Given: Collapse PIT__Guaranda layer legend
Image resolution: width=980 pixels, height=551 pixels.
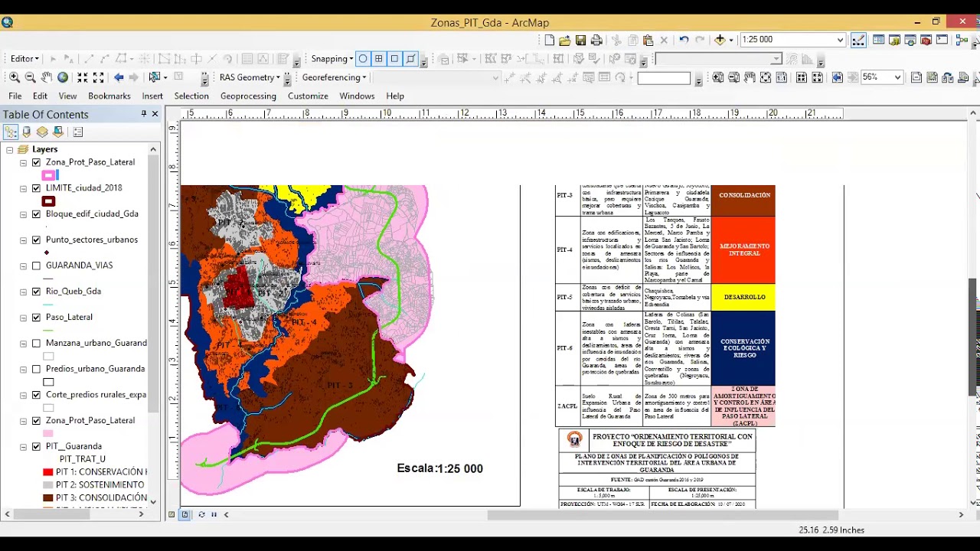Looking at the screenshot, I should pos(23,446).
